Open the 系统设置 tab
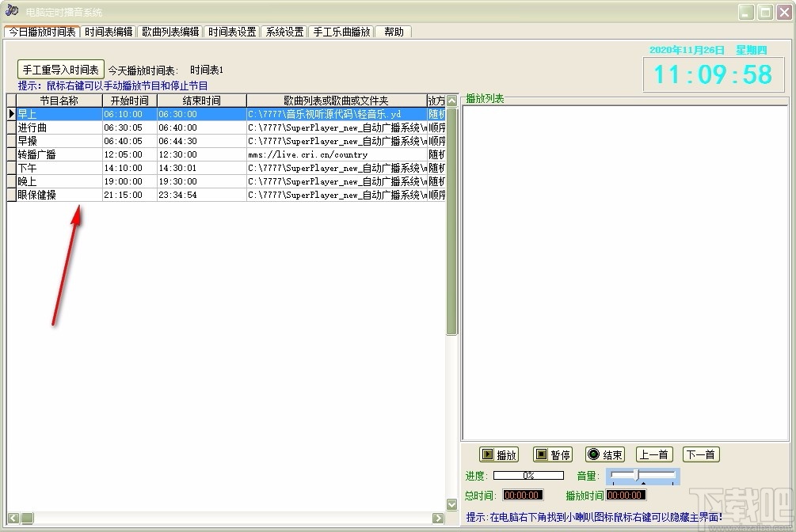Image resolution: width=796 pixels, height=532 pixels. pyautogui.click(x=284, y=32)
